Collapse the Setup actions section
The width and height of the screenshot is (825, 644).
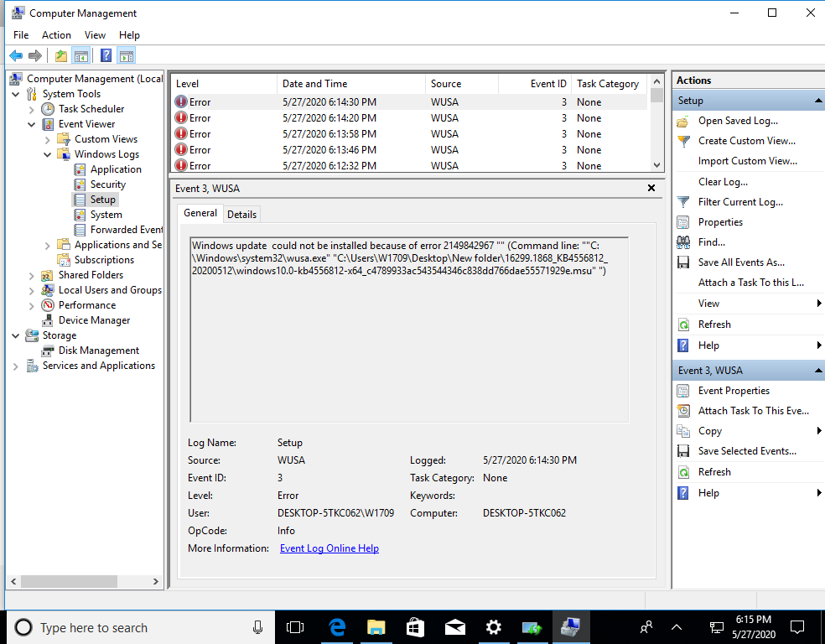tap(818, 101)
